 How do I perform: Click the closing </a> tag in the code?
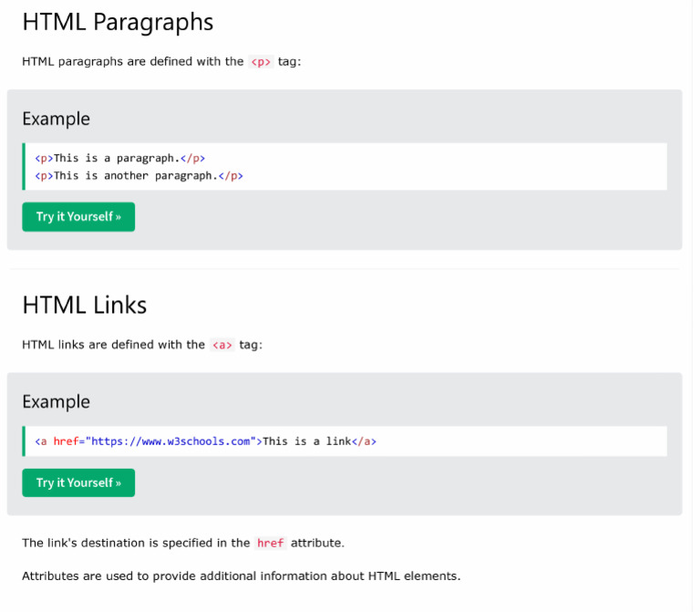pos(364,441)
